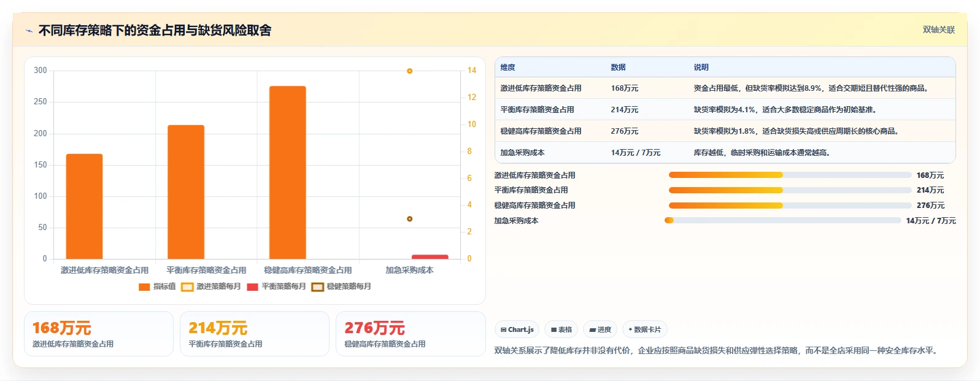The width and height of the screenshot is (980, 381).
Task: Click the card title 不同库存策略下的资金占用与缺货风险取舍
Action: (155, 31)
